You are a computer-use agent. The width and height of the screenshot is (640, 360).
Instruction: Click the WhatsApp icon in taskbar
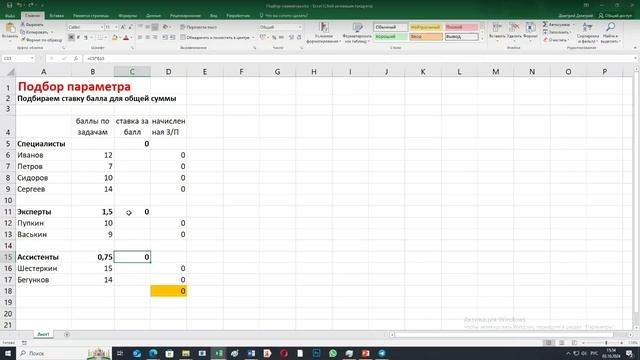pyautogui.click(x=333, y=353)
